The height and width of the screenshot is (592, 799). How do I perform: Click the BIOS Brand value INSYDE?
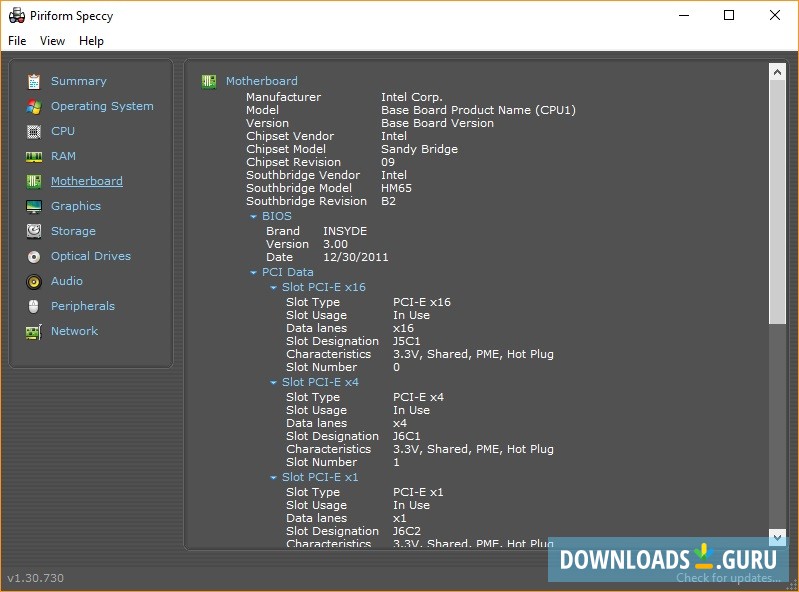(345, 231)
